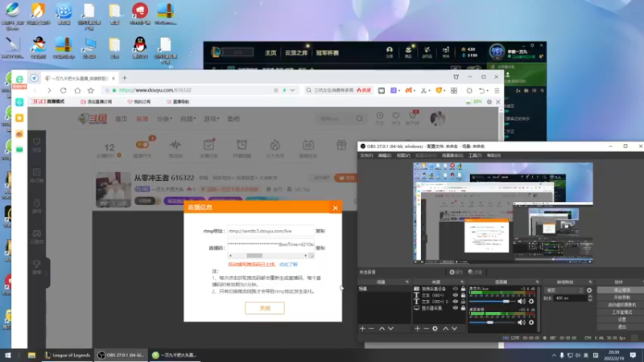This screenshot has width=644, height=362.
Task: Toggle the Douyu live stream on/off switch
Action: [142, 145]
